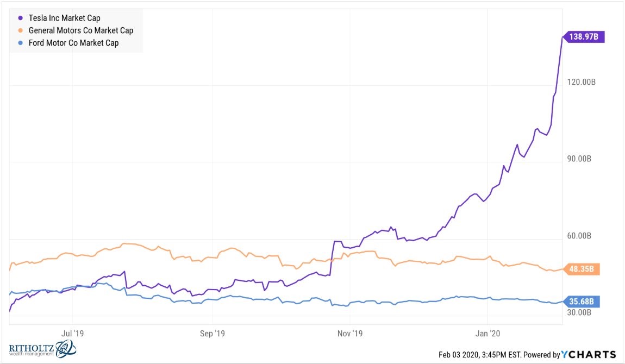The height and width of the screenshot is (364, 625).
Task: Click the Sep '19 axis label
Action: pos(212,334)
